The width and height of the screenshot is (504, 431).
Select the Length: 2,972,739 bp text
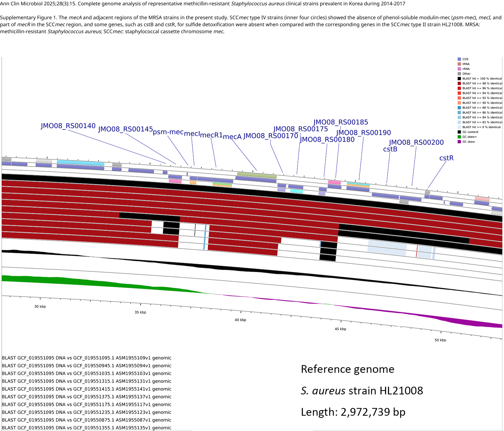click(353, 412)
